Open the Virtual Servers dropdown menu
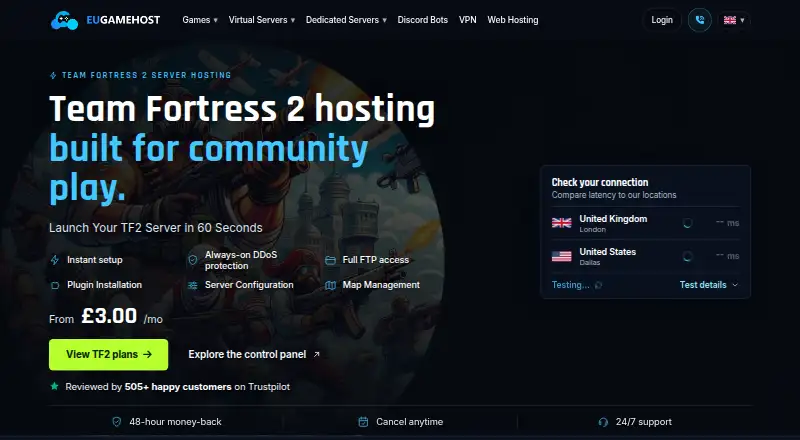 [262, 20]
